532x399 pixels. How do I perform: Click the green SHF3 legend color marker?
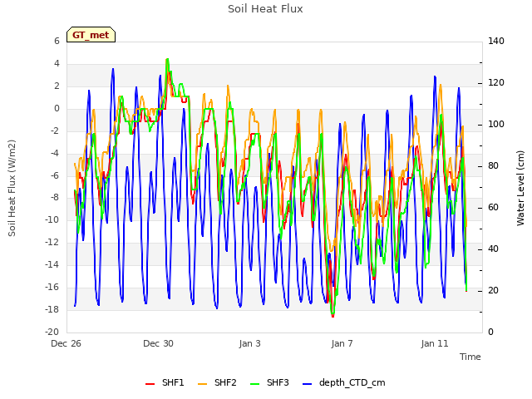coord(254,384)
